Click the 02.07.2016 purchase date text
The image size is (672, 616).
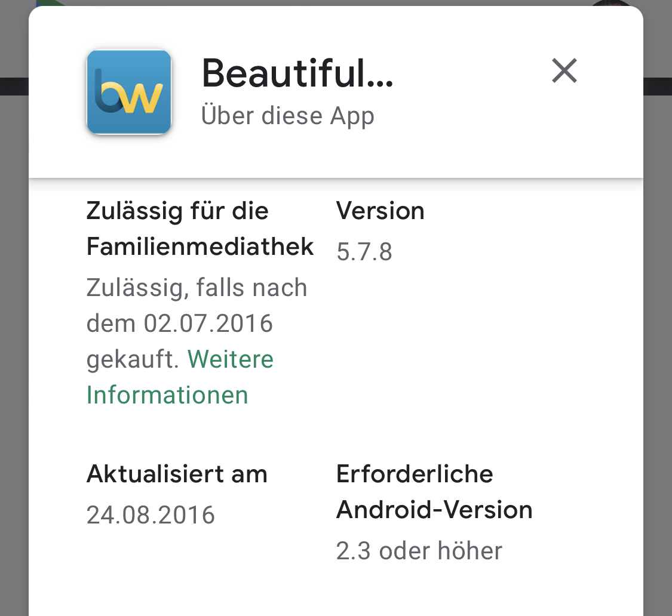(x=208, y=324)
